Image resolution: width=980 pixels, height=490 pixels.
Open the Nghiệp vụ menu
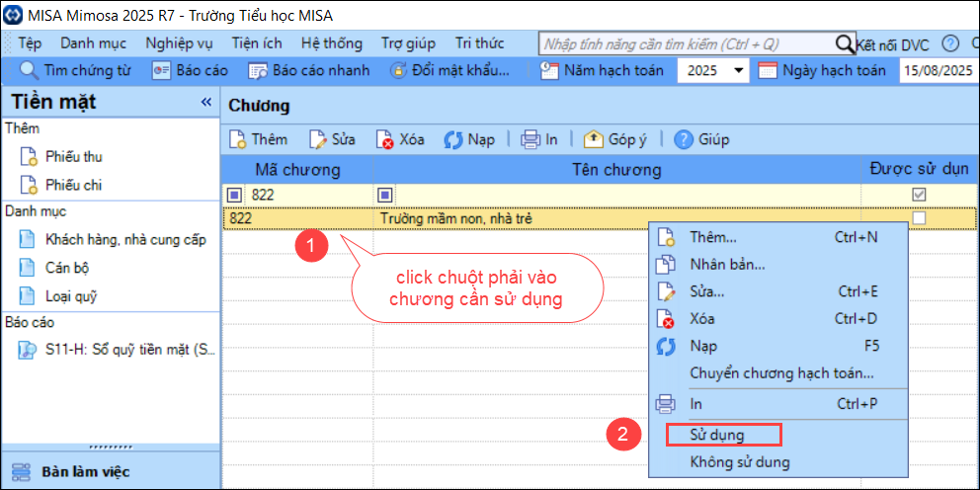[180, 43]
